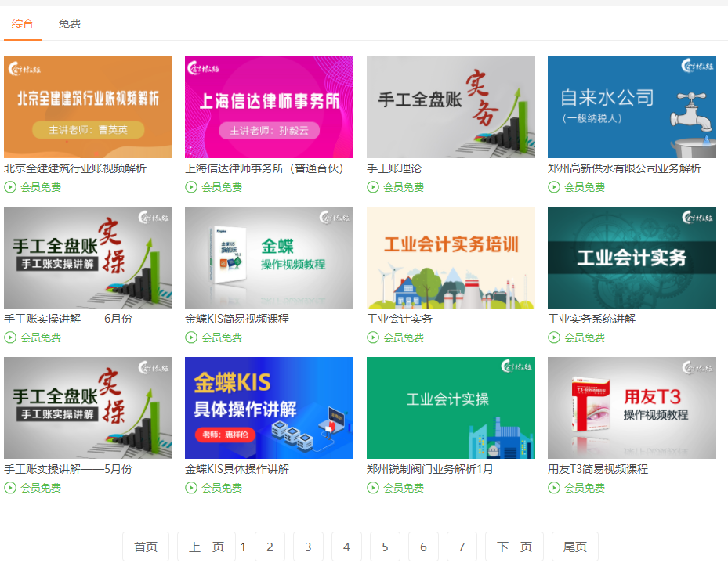Click the 工业会计实务 title link
The width and height of the screenshot is (728, 581).
(x=400, y=319)
